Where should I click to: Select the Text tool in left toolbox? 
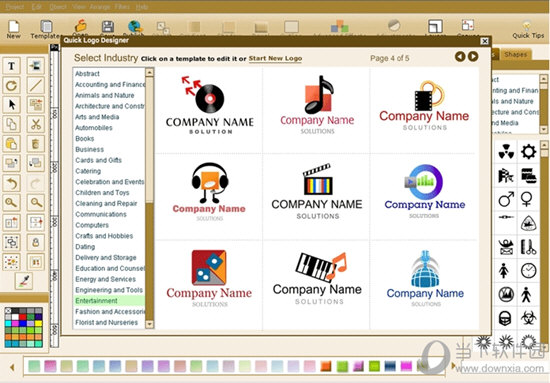pyautogui.click(x=12, y=66)
